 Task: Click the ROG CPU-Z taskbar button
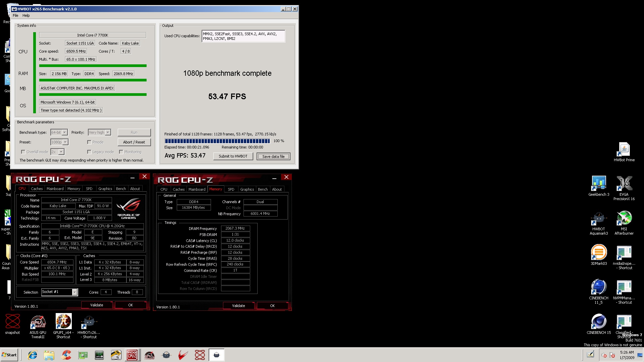(x=132, y=355)
